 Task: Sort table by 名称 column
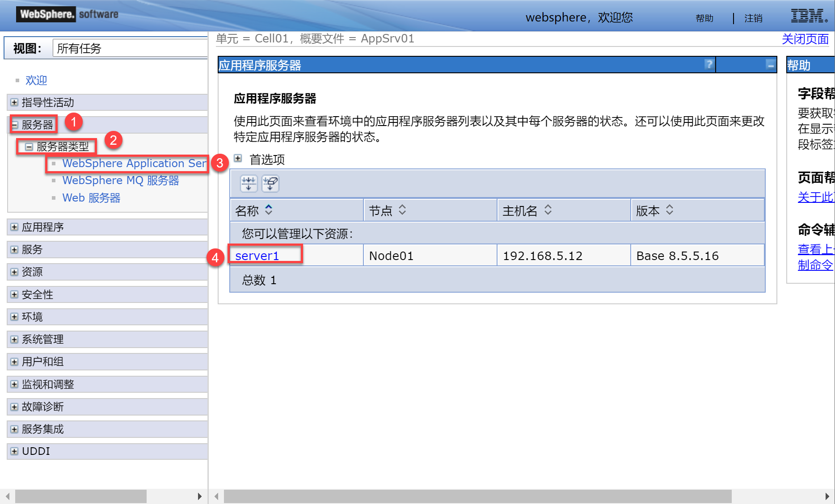(269, 210)
